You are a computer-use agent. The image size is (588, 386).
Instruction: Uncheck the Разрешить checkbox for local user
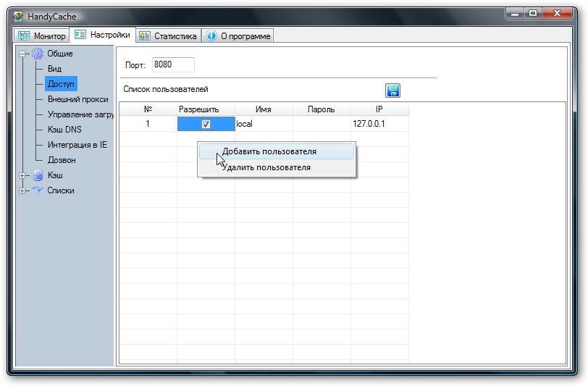[206, 124]
